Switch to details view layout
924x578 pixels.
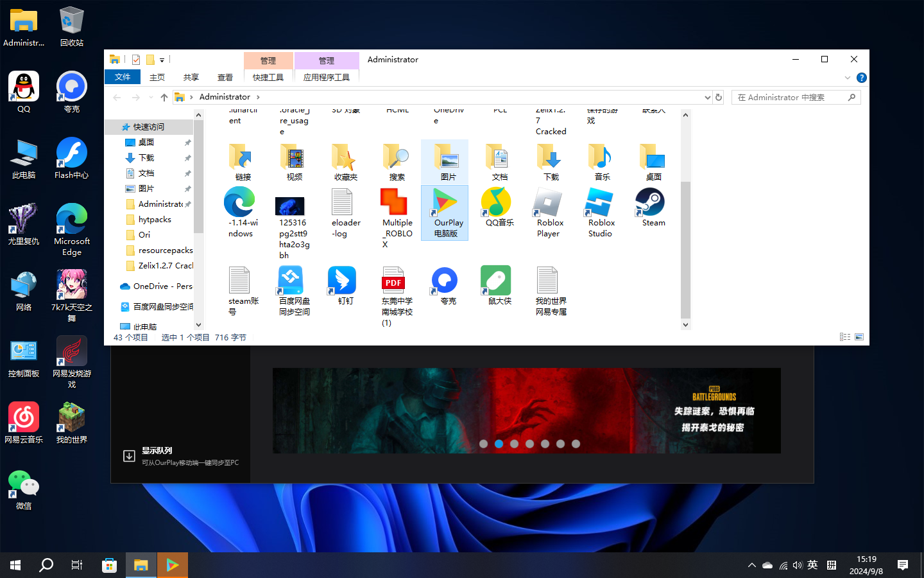pyautogui.click(x=845, y=337)
